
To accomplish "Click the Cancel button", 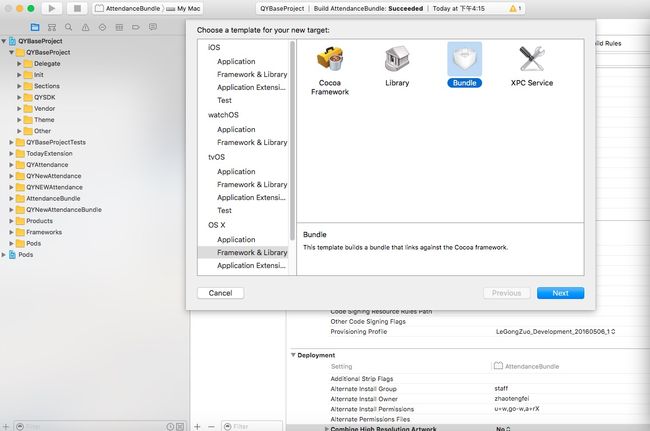I will click(221, 293).
